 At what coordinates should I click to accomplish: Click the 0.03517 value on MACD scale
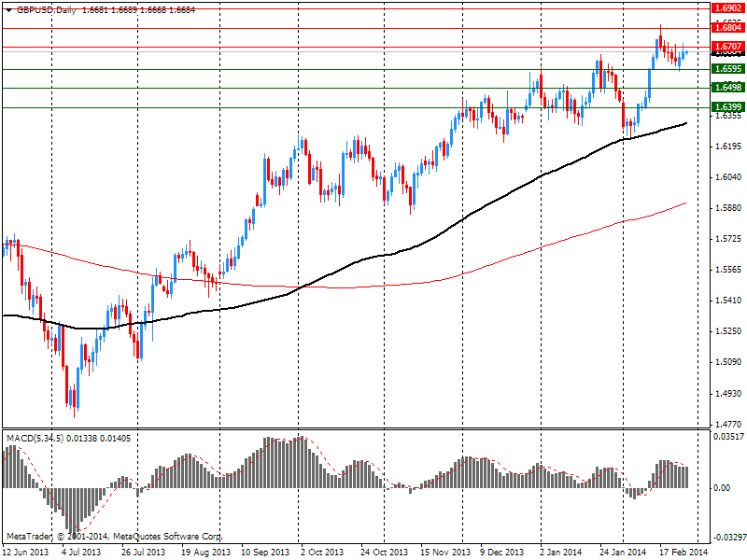click(x=726, y=437)
